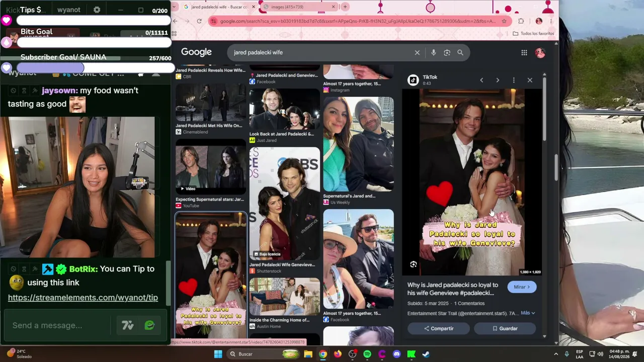
Task: Open the Chrome three-dot menu
Action: coord(551,21)
